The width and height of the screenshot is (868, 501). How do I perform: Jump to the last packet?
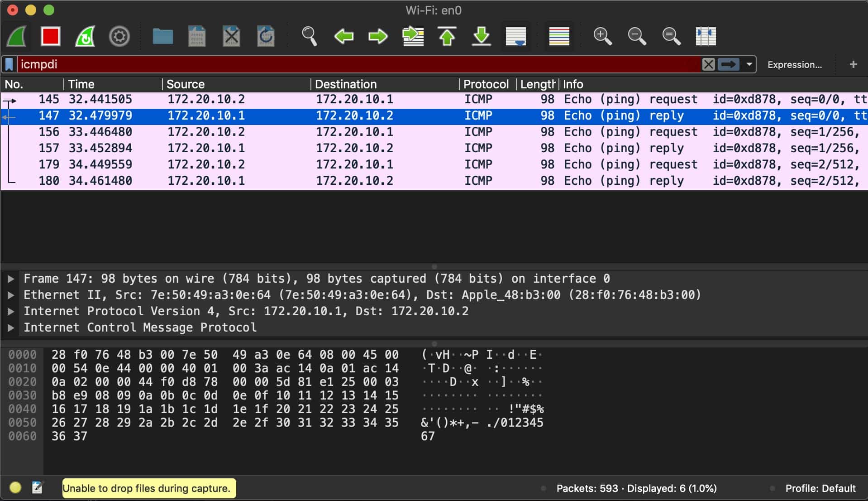point(482,36)
